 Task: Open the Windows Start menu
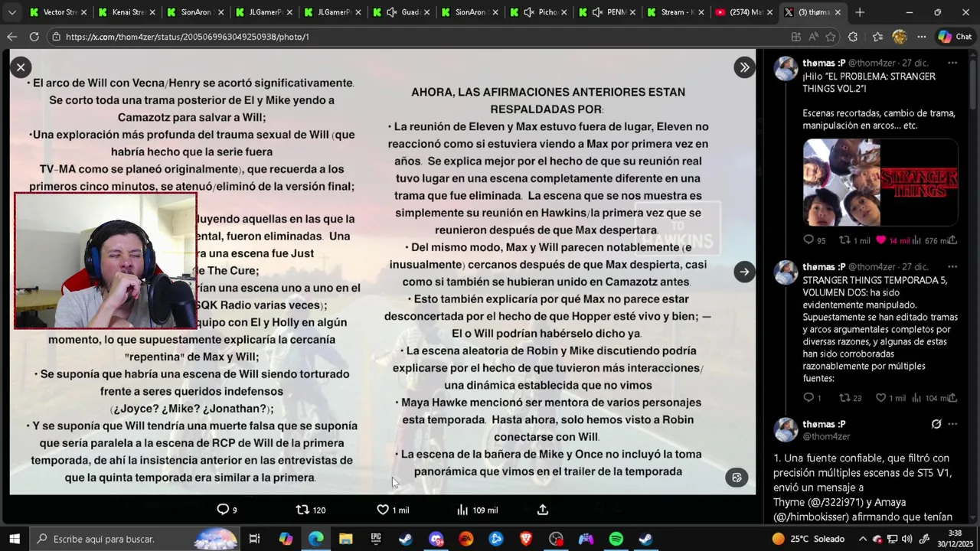pos(14,539)
